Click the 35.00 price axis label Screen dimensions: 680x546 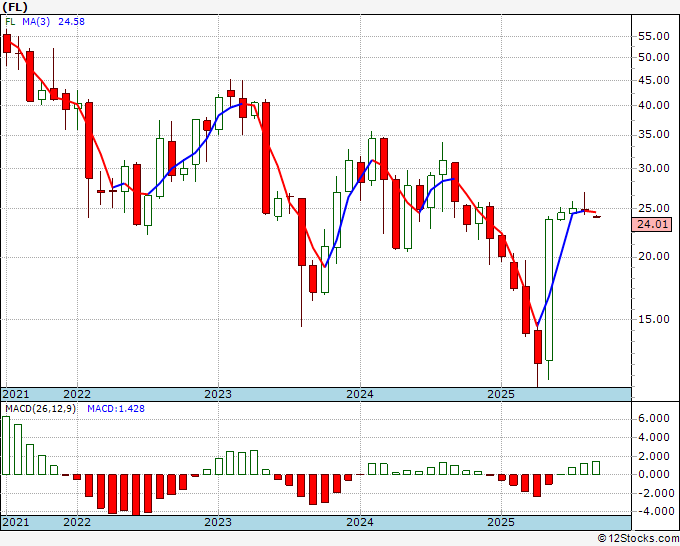tap(654, 134)
